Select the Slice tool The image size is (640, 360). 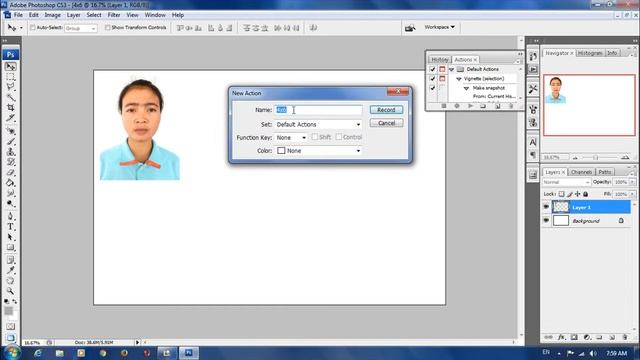[11, 118]
